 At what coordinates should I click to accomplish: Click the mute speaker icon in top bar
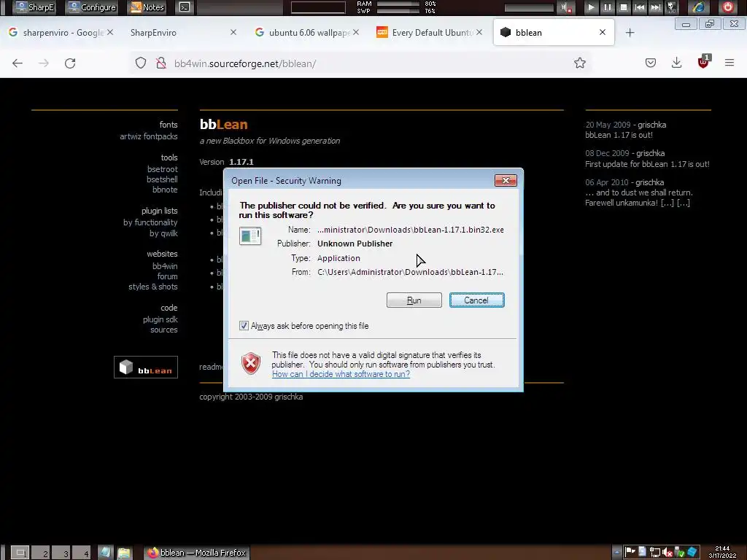pos(566,7)
